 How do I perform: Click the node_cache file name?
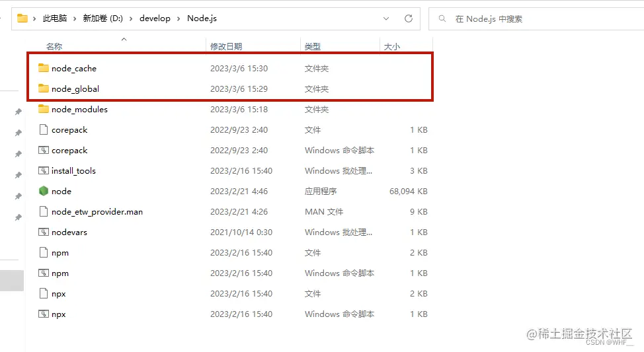point(74,69)
